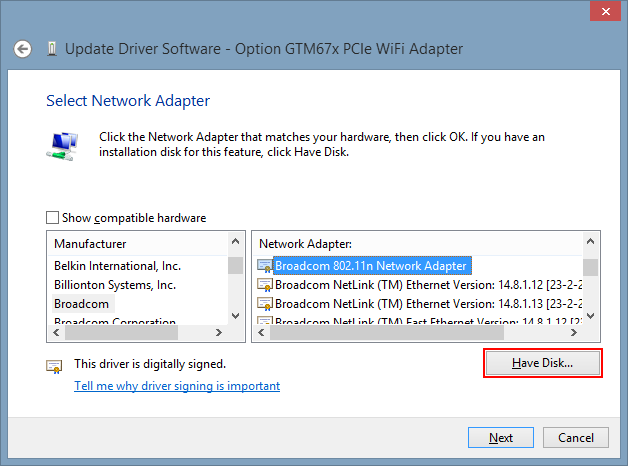Open Tell me why driver signing is important

[x=177, y=386]
